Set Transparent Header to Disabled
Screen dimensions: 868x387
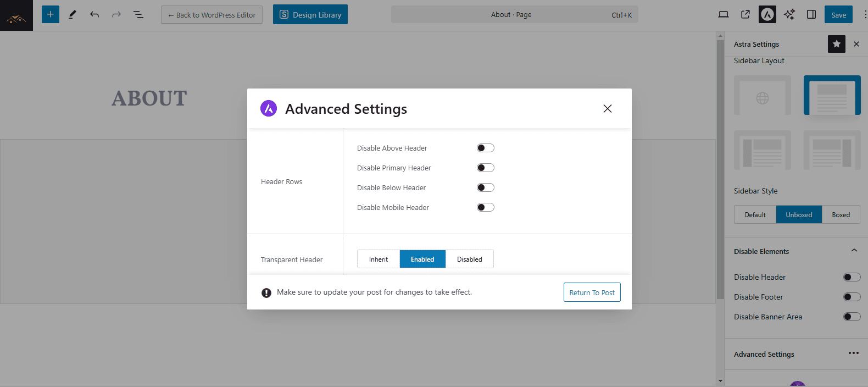point(469,259)
